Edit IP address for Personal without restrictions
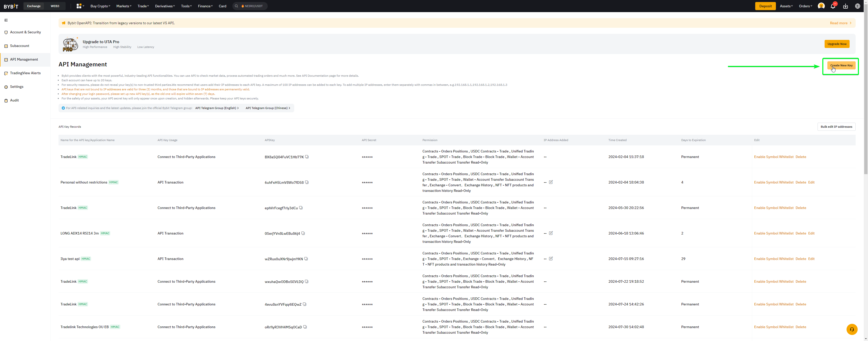The height and width of the screenshot is (341, 868). click(x=551, y=182)
